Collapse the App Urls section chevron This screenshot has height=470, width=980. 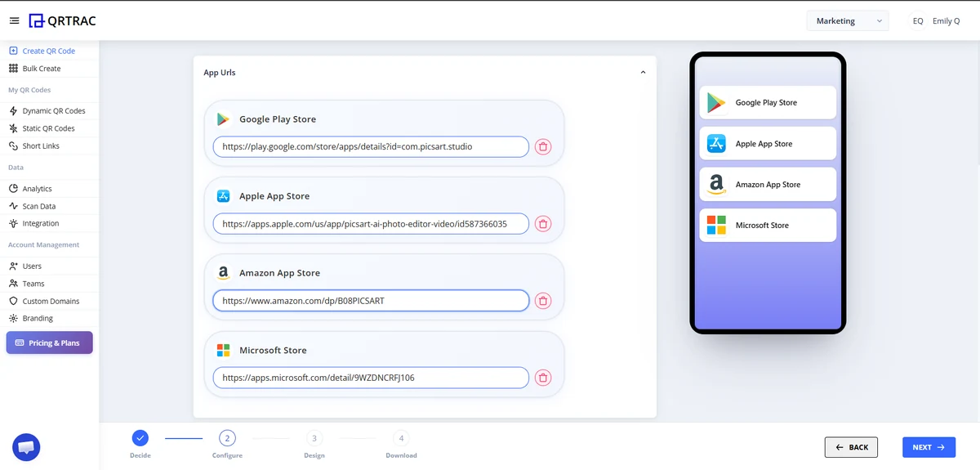click(643, 73)
